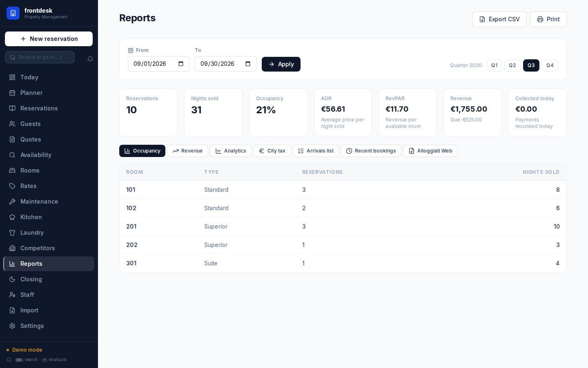Select quarter Q1 filter
This screenshot has width=588, height=368.
(494, 65)
